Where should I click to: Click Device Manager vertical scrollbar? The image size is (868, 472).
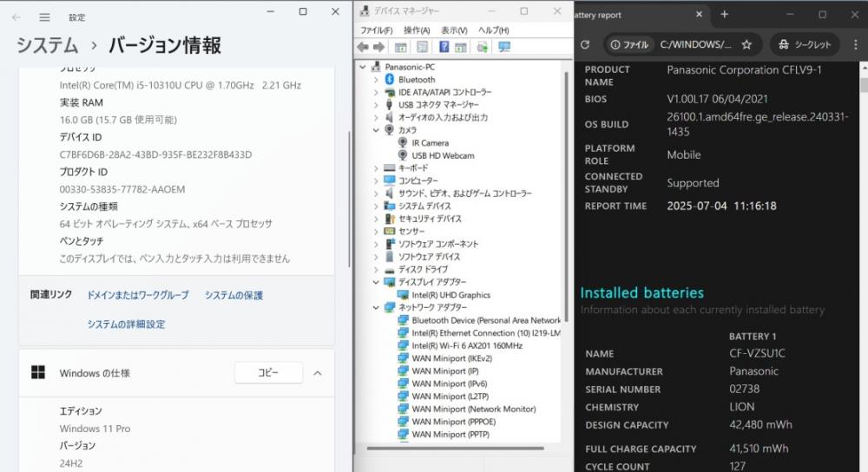point(566,196)
